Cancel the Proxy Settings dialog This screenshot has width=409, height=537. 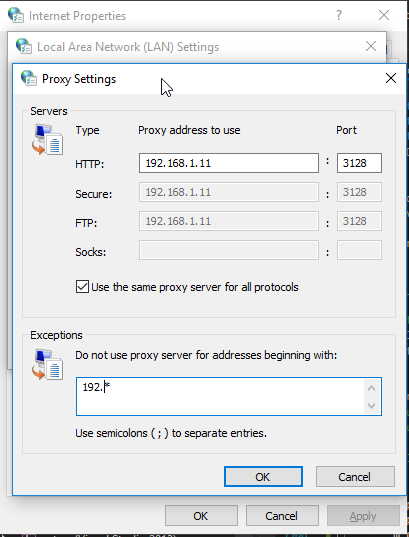coord(355,476)
